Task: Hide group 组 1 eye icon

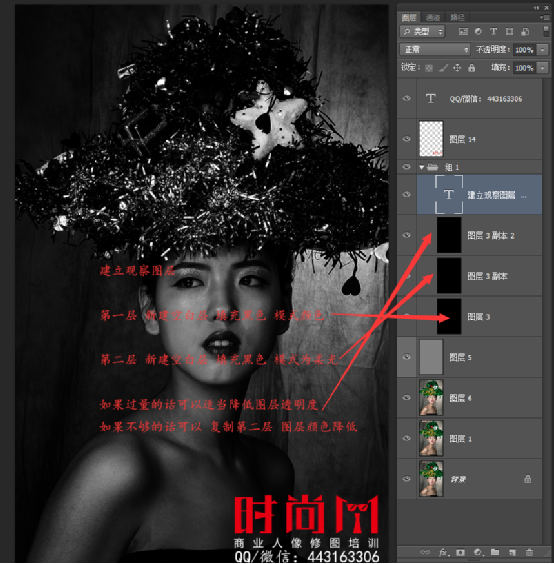Action: click(x=407, y=167)
